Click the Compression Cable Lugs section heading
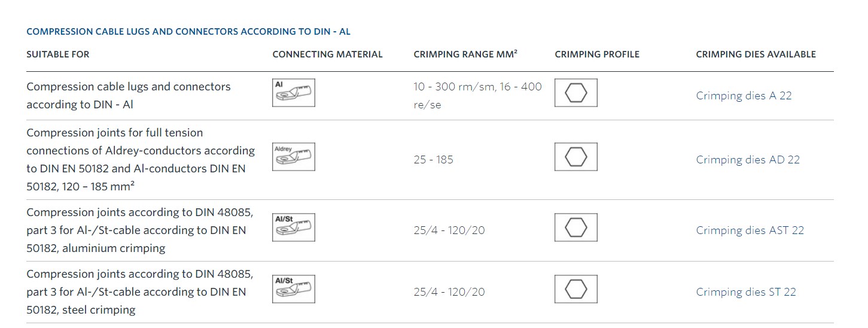Screen dimensions: 868x328 click(x=188, y=32)
